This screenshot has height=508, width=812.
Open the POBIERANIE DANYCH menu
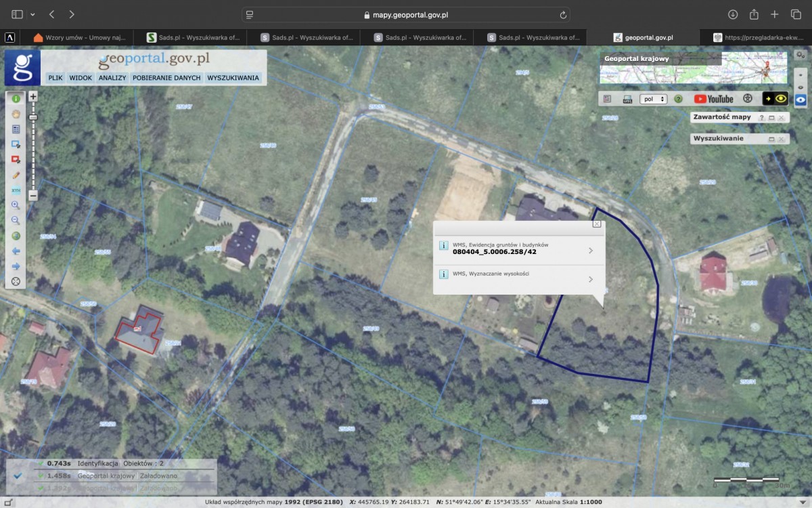(x=166, y=78)
